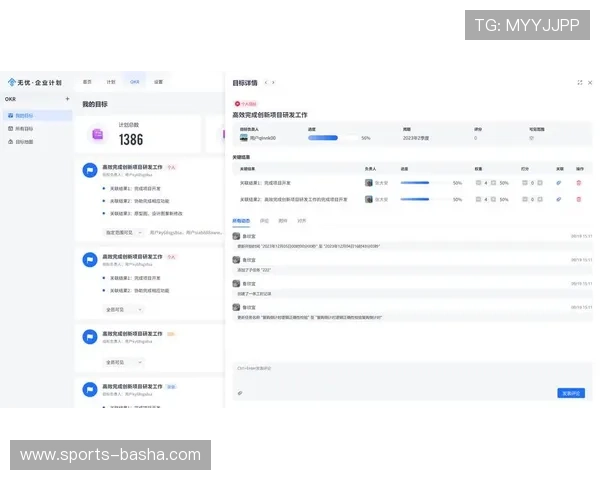The height and width of the screenshot is (480, 600).
Task: Expand the detail panel to full screen
Action: click(x=580, y=82)
